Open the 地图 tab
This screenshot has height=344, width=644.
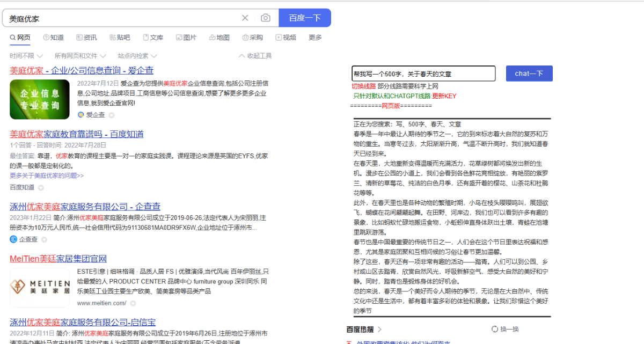[219, 38]
